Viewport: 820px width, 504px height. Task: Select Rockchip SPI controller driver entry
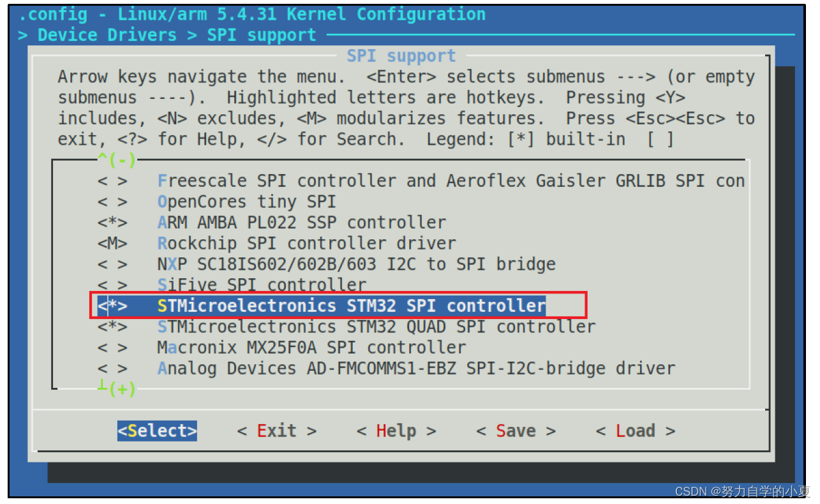(306, 244)
